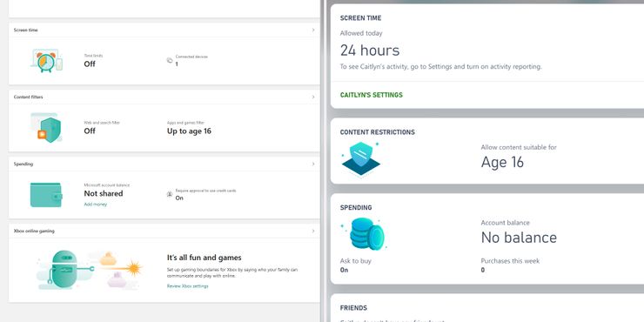644x322 pixels.
Task: Select the Time limits Off setting
Action: pyautogui.click(x=90, y=64)
